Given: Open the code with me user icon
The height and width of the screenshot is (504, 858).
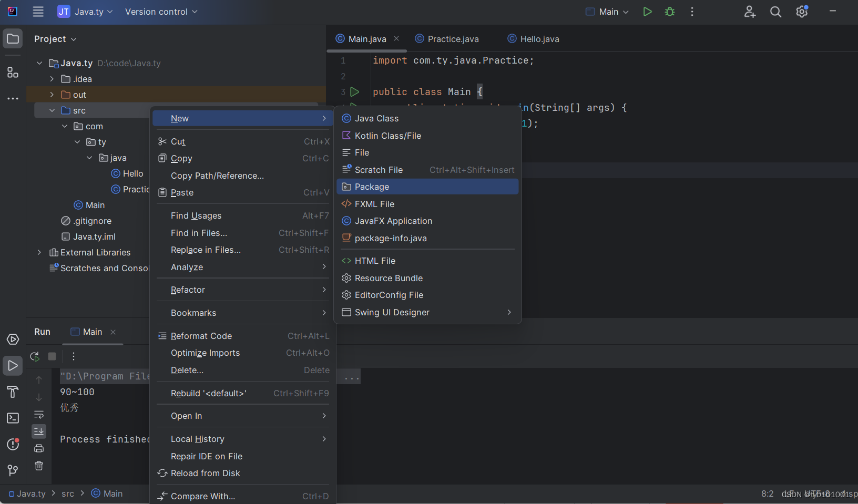Looking at the screenshot, I should point(750,12).
